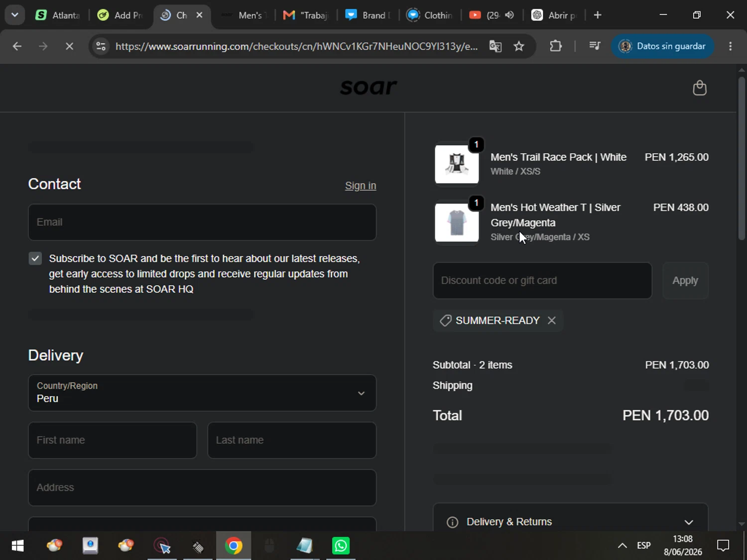Click the Last name field
Image resolution: width=747 pixels, height=560 pixels.
(x=292, y=441)
